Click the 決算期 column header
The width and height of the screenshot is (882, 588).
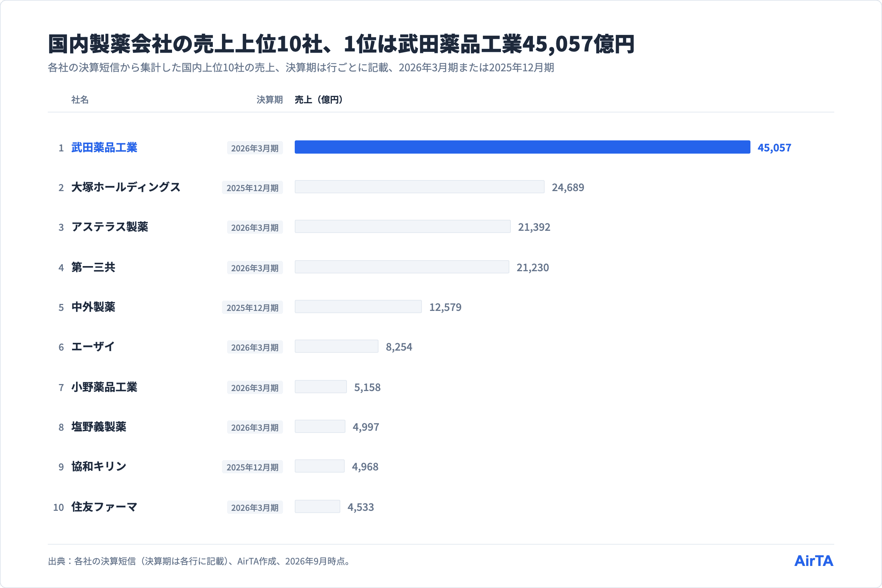pyautogui.click(x=270, y=99)
